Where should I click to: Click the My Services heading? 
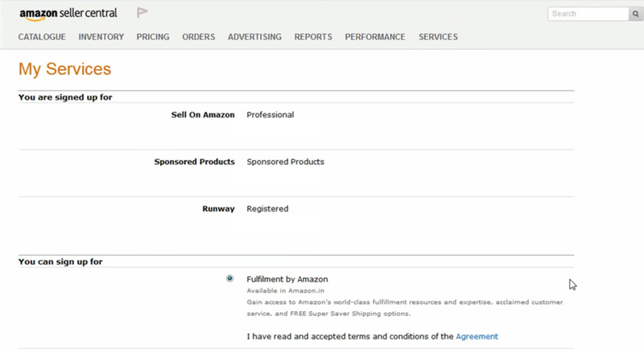coord(65,69)
